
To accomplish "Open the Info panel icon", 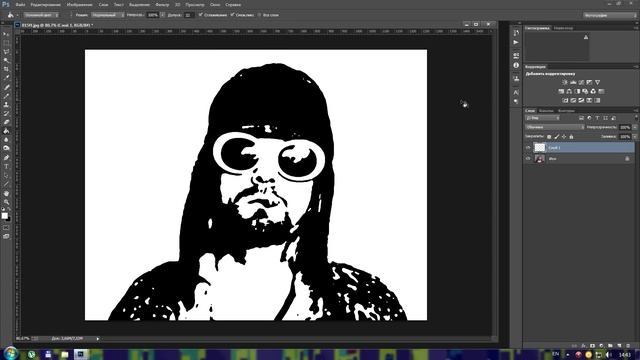I will coord(516,65).
